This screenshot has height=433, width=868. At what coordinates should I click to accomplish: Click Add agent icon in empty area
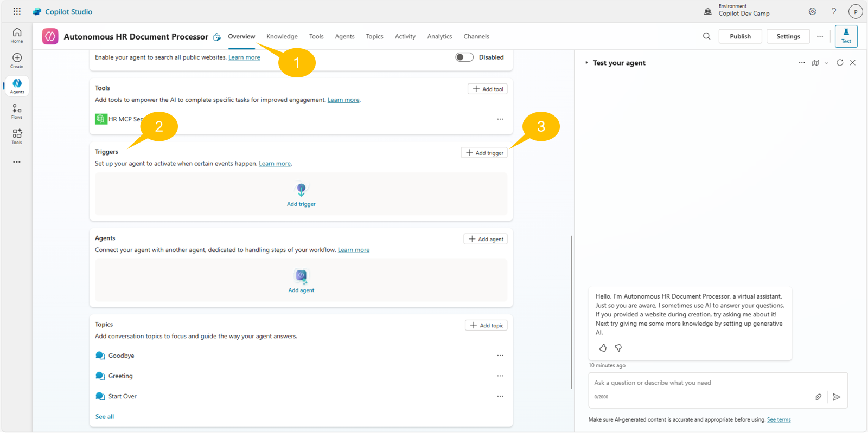[301, 276]
